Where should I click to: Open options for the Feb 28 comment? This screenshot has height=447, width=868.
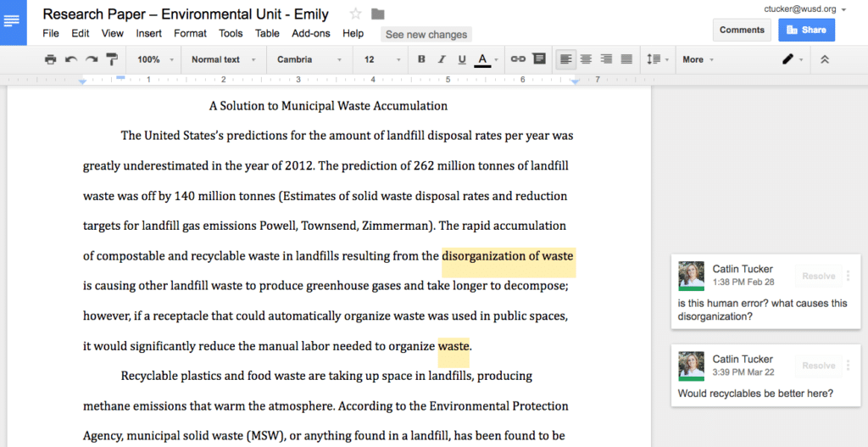(x=848, y=276)
